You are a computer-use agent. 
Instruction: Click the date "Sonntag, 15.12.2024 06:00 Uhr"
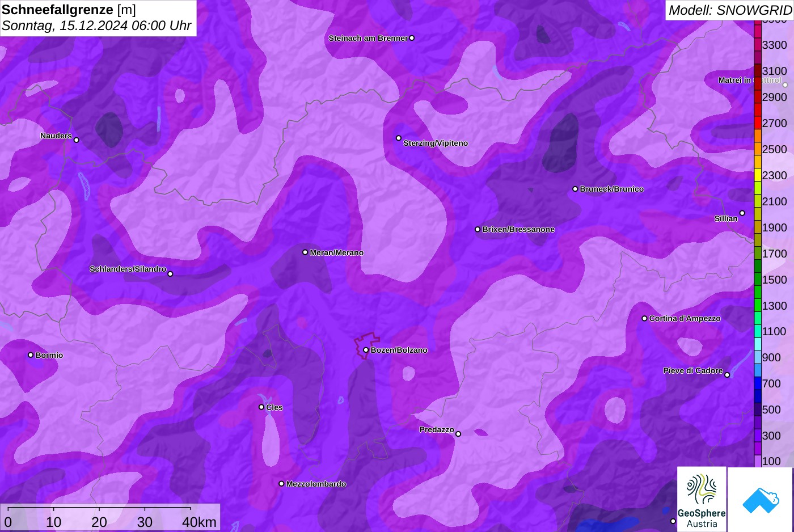(x=96, y=26)
